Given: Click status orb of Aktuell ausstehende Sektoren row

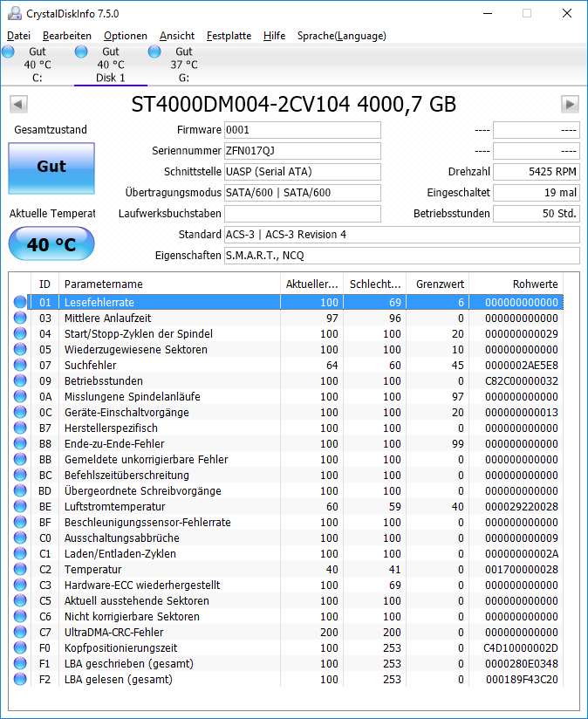Looking at the screenshot, I should (20, 600).
